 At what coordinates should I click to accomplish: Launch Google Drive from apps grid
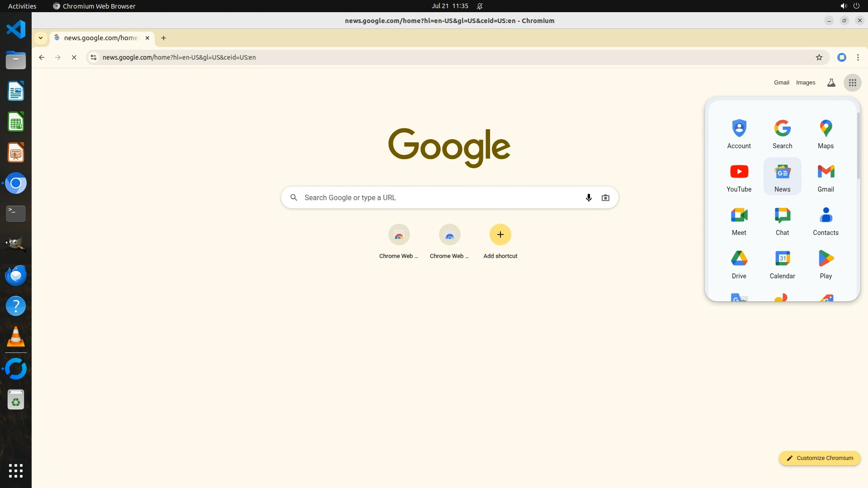739,263
